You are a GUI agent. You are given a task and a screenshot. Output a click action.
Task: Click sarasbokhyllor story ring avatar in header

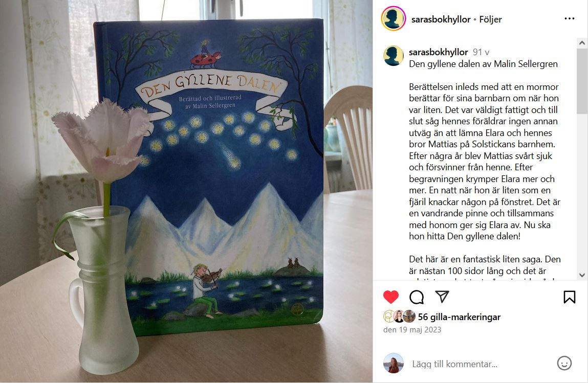(393, 19)
